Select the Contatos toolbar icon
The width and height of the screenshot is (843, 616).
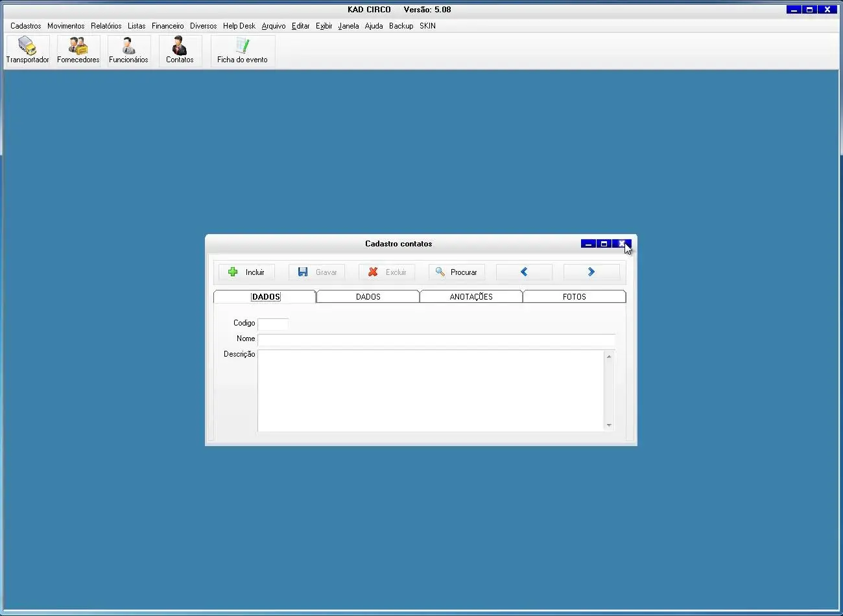180,51
